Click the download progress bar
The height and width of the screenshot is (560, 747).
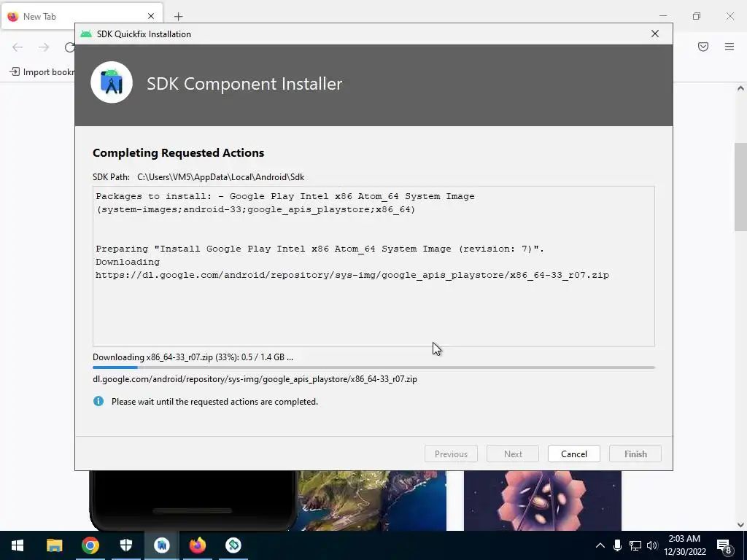coord(373,367)
